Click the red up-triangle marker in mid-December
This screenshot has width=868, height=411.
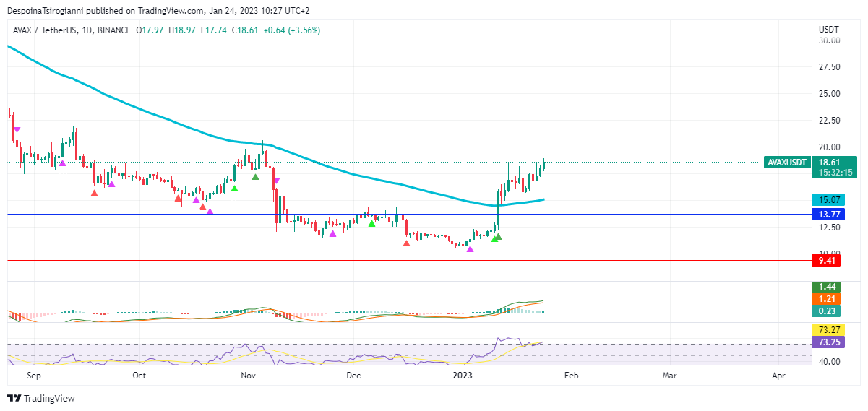[406, 243]
